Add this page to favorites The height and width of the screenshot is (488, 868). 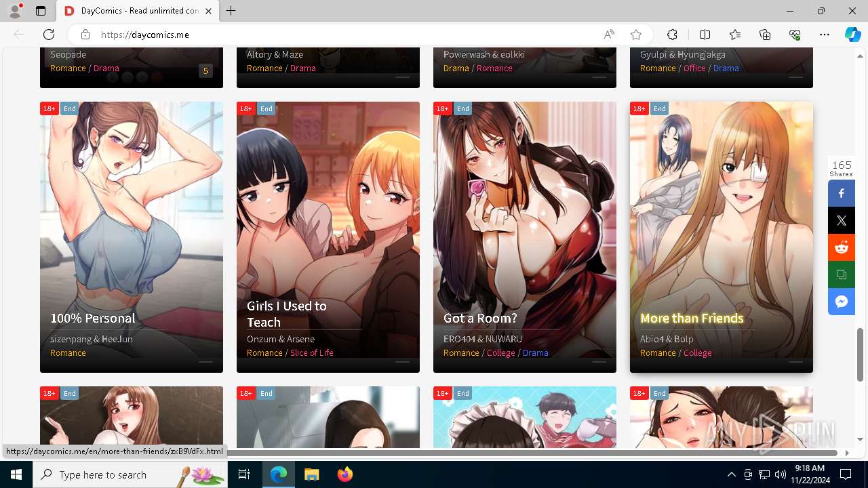(x=636, y=35)
